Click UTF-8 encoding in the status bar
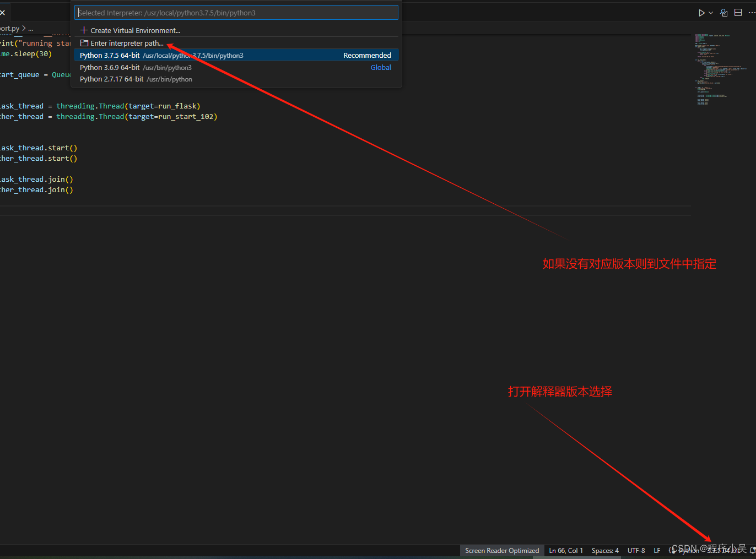 point(636,550)
